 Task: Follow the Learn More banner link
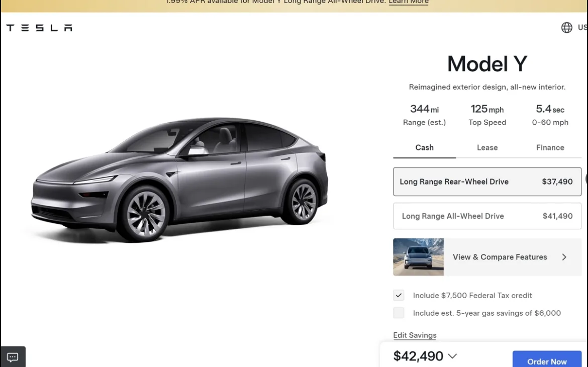(409, 2)
